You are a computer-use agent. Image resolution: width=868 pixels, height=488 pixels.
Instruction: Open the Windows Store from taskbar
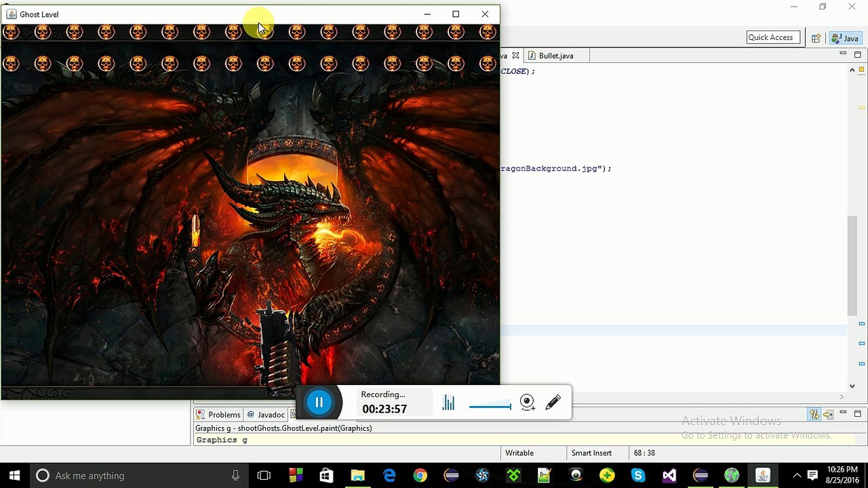(x=326, y=476)
